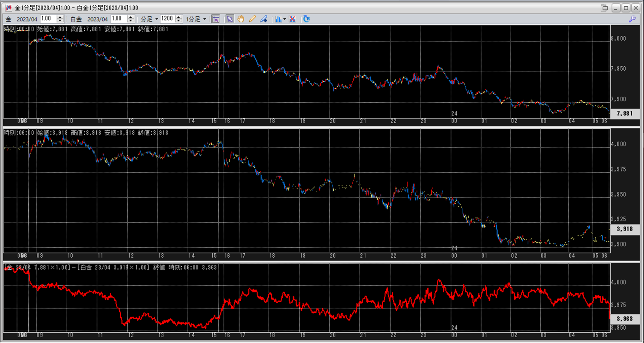Click the 金 2023/04 contract label
This screenshot has height=343, width=644.
coord(27,19)
